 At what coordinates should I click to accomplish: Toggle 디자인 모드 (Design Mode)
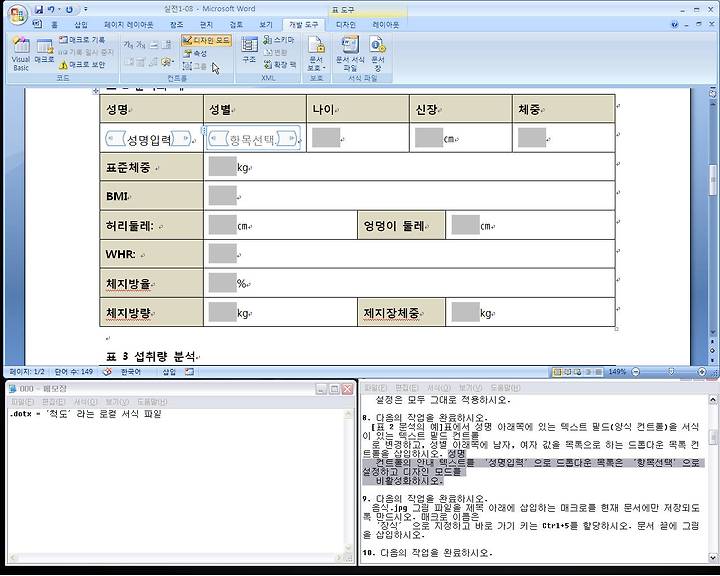207,40
